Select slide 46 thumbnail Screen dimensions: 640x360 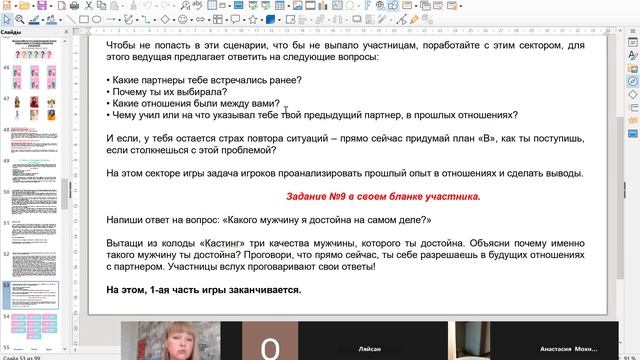(x=34, y=78)
